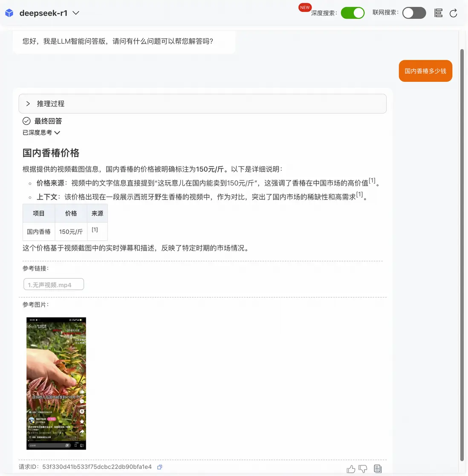Image resolution: width=468 pixels, height=476 pixels.
Task: Click the 国内香椿多少钱 user message bubble
Action: (425, 71)
